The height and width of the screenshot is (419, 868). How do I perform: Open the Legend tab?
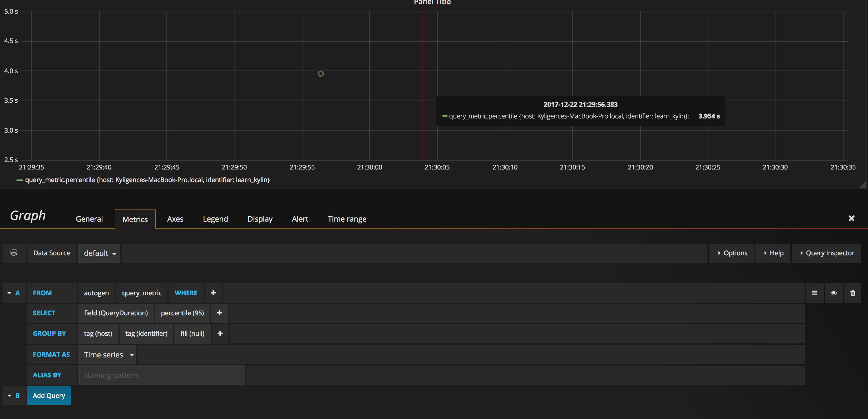pyautogui.click(x=216, y=219)
